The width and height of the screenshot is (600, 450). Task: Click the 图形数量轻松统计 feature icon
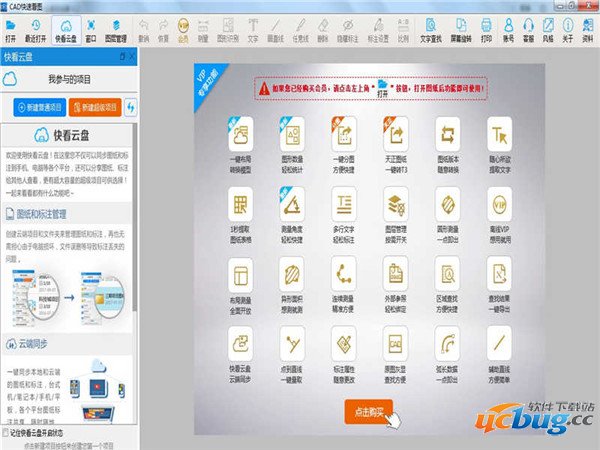tap(292, 134)
